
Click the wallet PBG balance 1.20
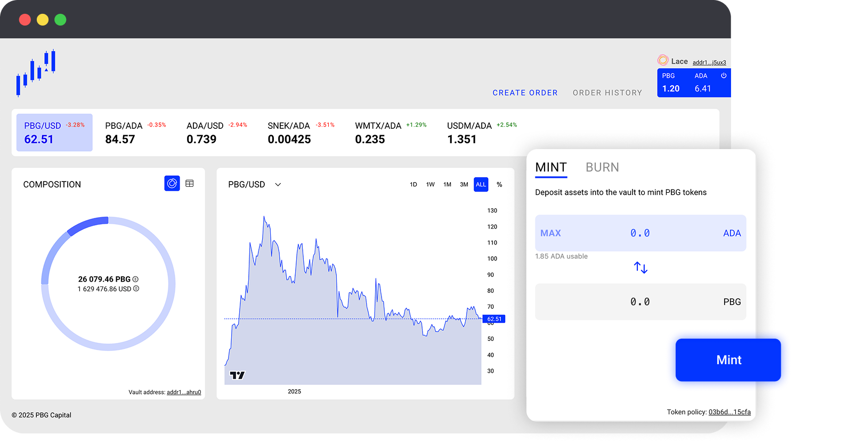671,89
